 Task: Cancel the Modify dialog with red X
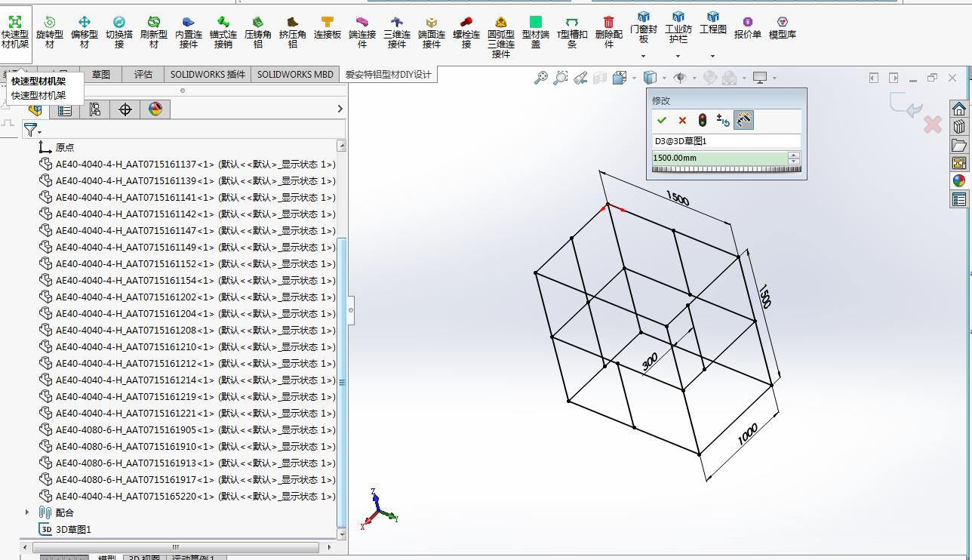[x=682, y=120]
